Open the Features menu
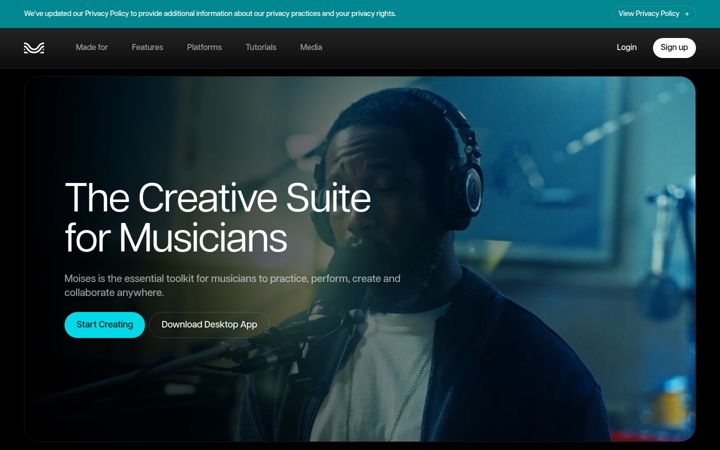This screenshot has width=720, height=450. point(147,47)
